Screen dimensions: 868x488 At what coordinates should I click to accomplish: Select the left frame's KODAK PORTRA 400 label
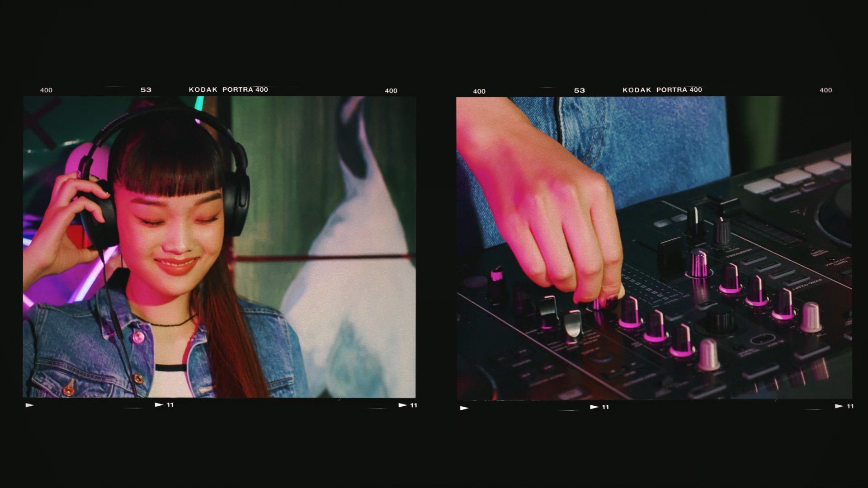[x=228, y=89]
